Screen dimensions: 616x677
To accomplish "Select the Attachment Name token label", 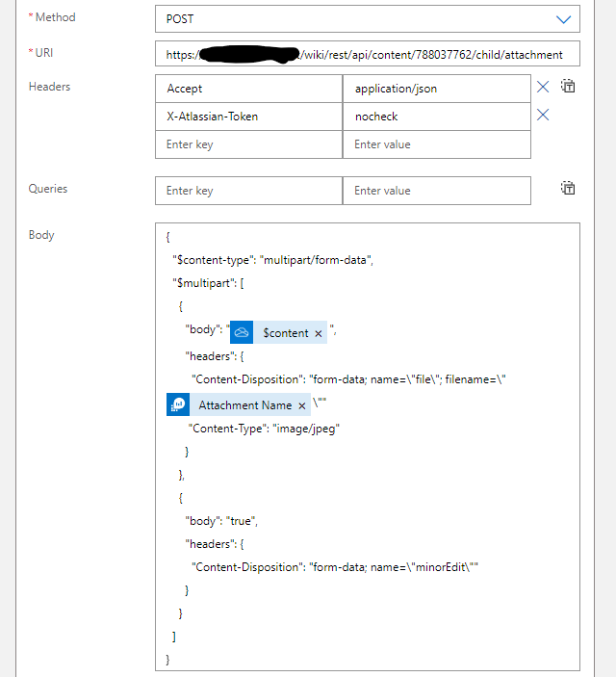I will (x=245, y=405).
